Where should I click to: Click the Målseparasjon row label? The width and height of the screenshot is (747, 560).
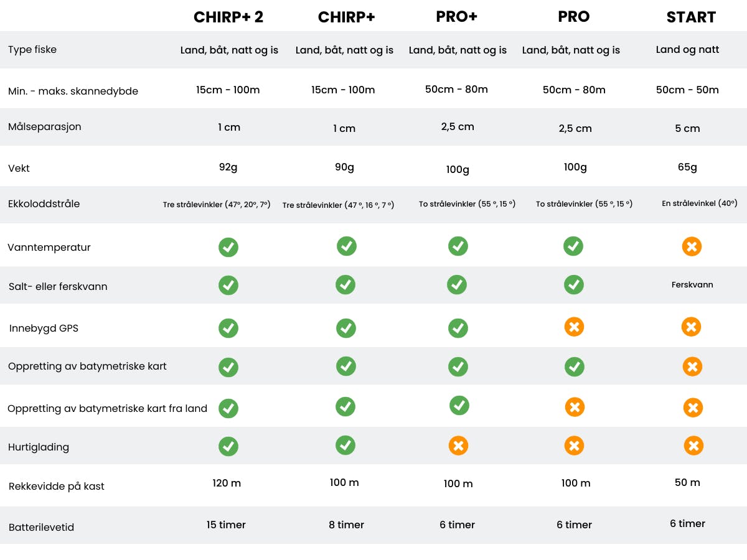(x=45, y=127)
